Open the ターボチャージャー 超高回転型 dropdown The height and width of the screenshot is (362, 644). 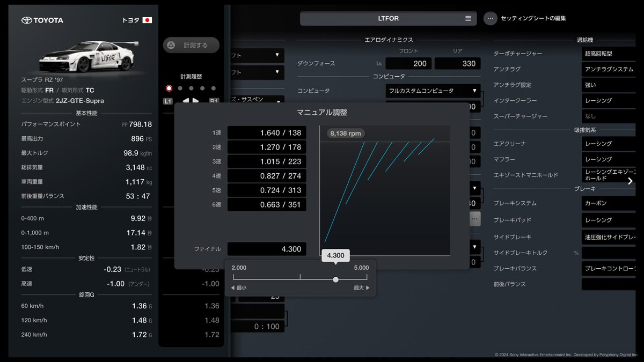click(x=609, y=54)
